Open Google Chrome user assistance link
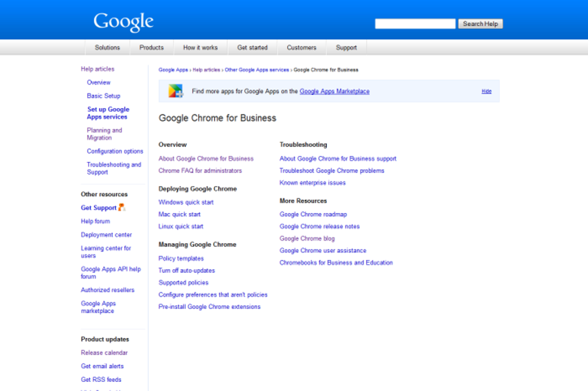This screenshot has height=391, width=588. pos(323,250)
